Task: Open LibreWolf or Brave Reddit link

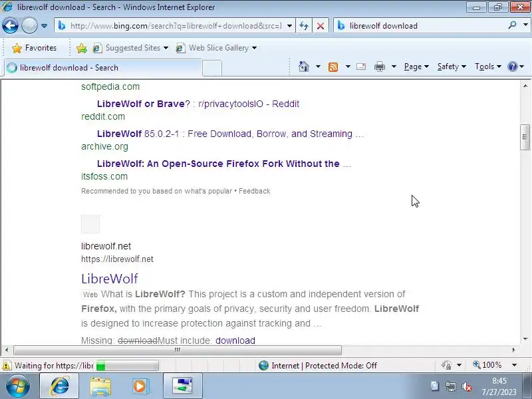Action: coord(198,104)
